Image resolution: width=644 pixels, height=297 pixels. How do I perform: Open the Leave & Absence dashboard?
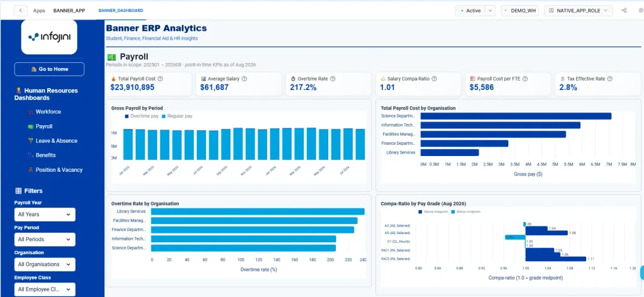point(56,141)
